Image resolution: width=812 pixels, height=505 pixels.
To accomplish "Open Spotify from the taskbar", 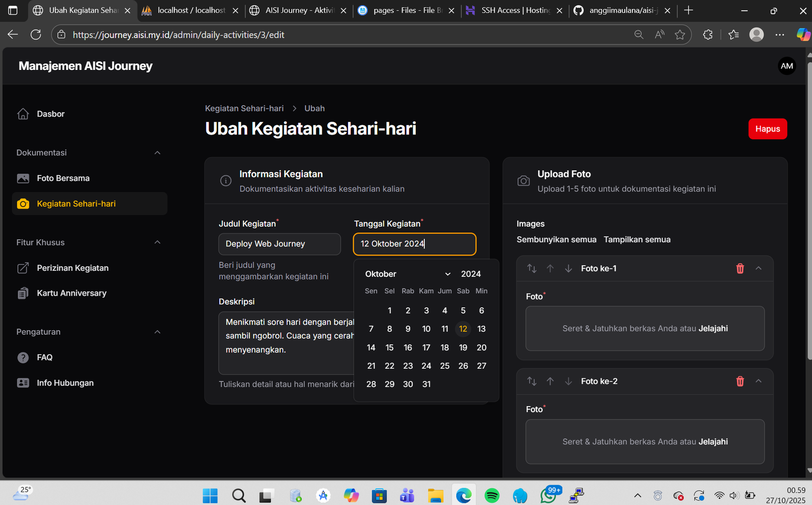I will point(492,495).
